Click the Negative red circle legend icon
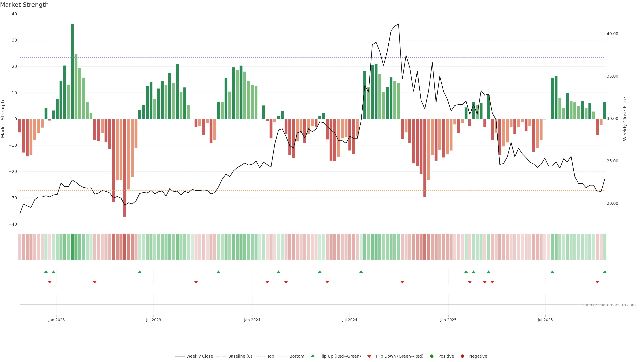The width and height of the screenshot is (644, 362). (x=462, y=356)
